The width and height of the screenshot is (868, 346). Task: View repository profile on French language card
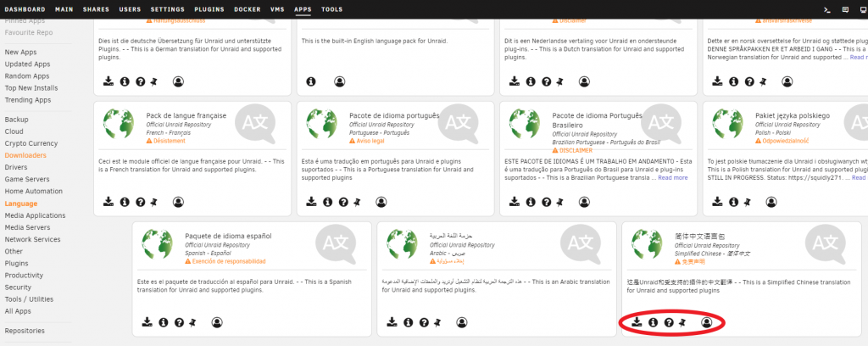click(x=178, y=202)
